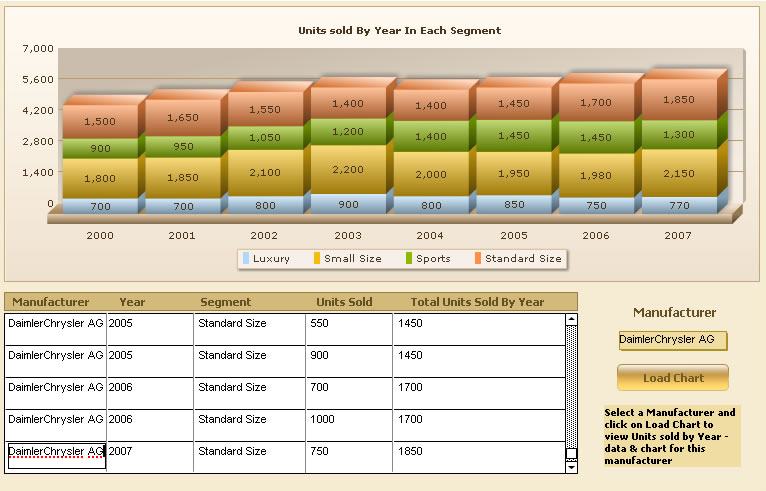
Task: Click the Segment column header
Action: point(226,302)
